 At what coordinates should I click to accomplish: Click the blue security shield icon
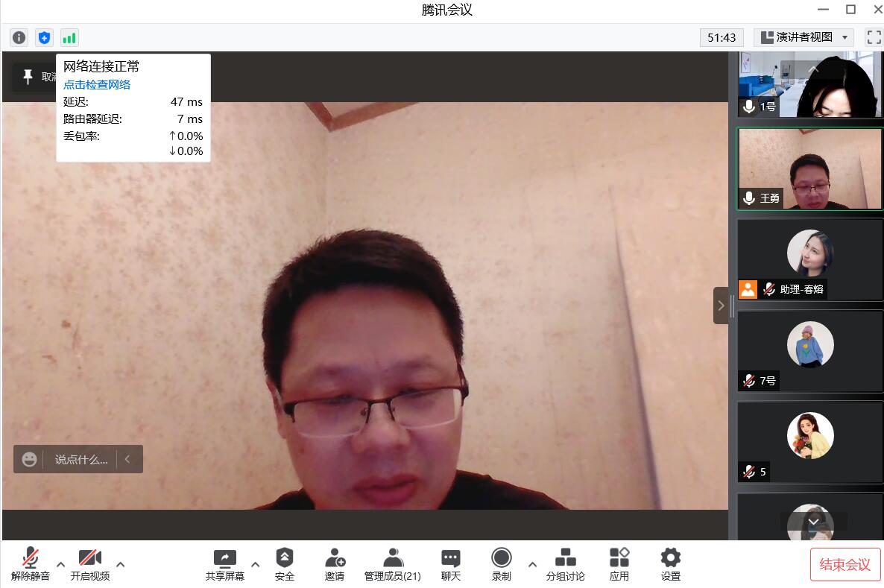pyautogui.click(x=45, y=37)
